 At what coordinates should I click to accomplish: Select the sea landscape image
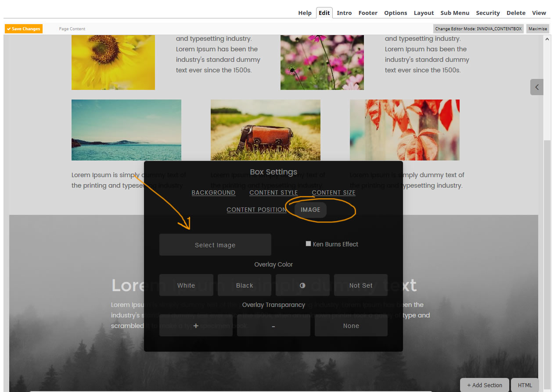pyautogui.click(x=126, y=130)
